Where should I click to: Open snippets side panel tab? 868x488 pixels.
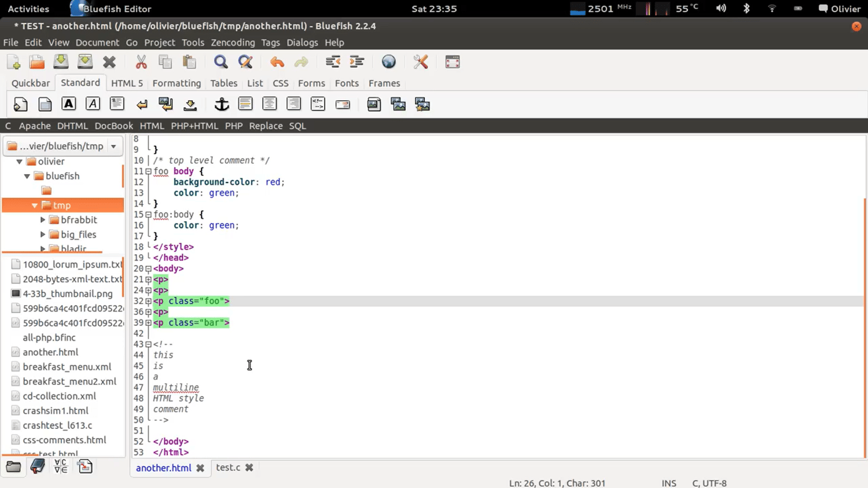[85, 467]
